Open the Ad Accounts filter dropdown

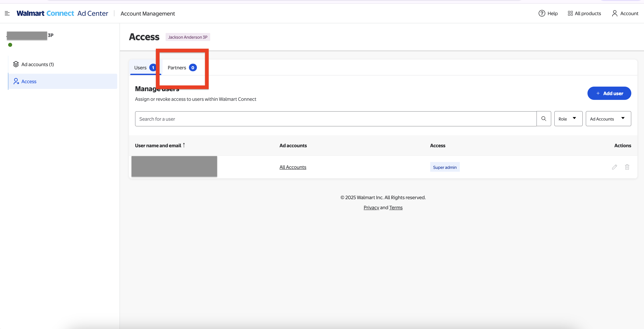(x=609, y=119)
